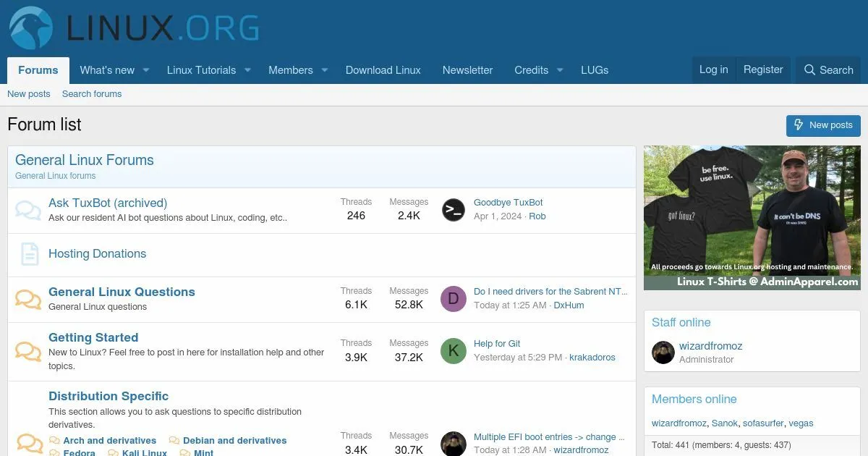Click the lightning icon on New posts button

[x=799, y=125]
